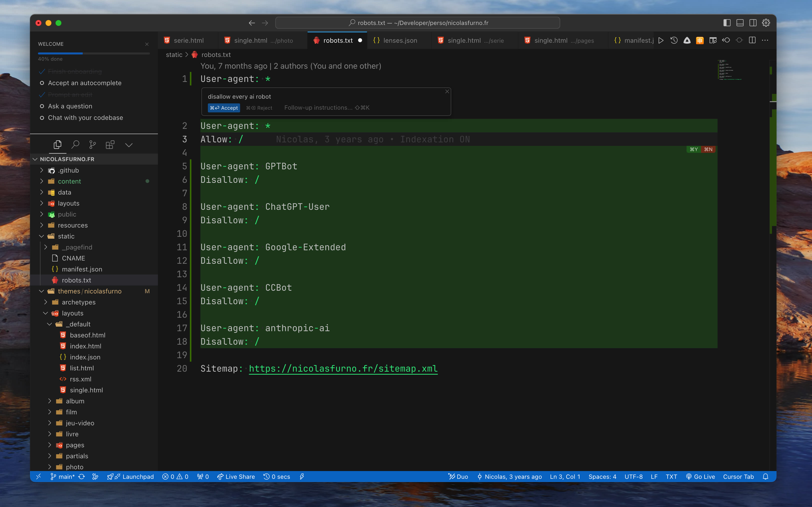Open the Extensions view icon
The width and height of the screenshot is (812, 507).
[x=110, y=145]
